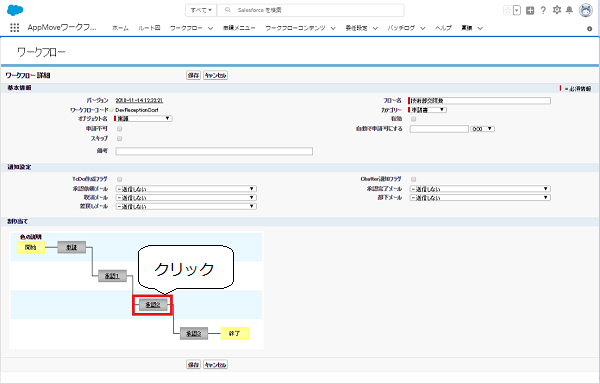Expand the ワークフローコンテンツ tab chevron

333,28
